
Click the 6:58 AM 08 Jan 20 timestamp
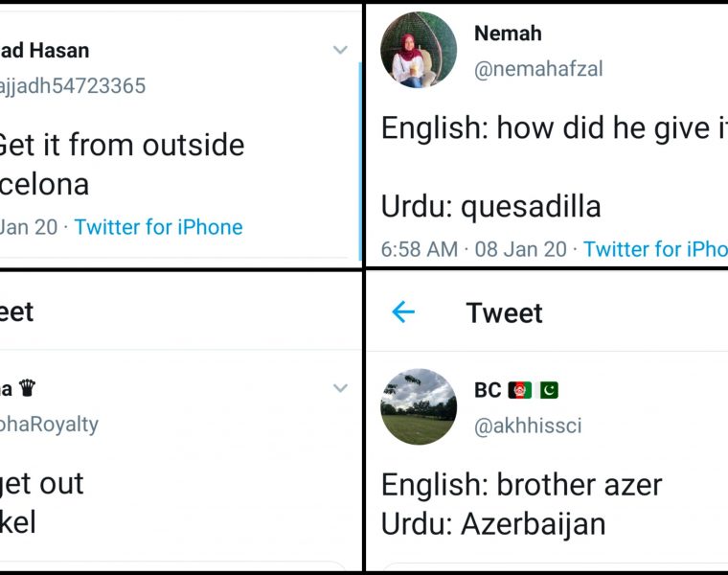473,249
